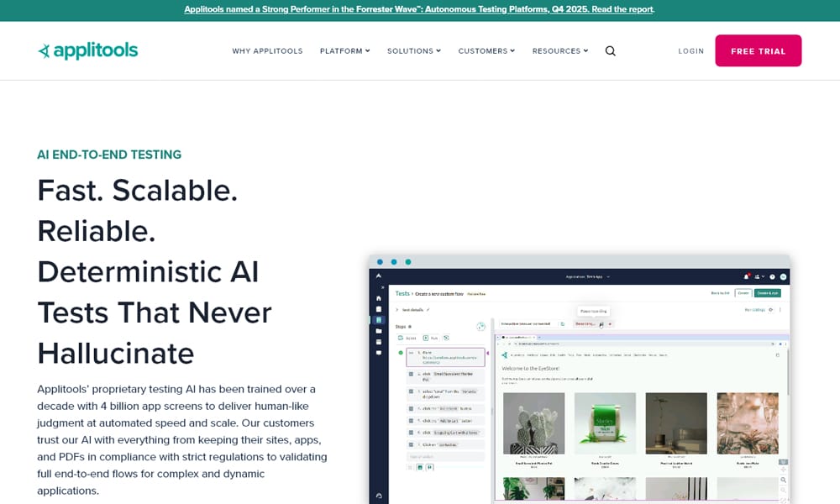Select the cactus product thumbnail
Screen dimensions: 840x504
[533, 423]
